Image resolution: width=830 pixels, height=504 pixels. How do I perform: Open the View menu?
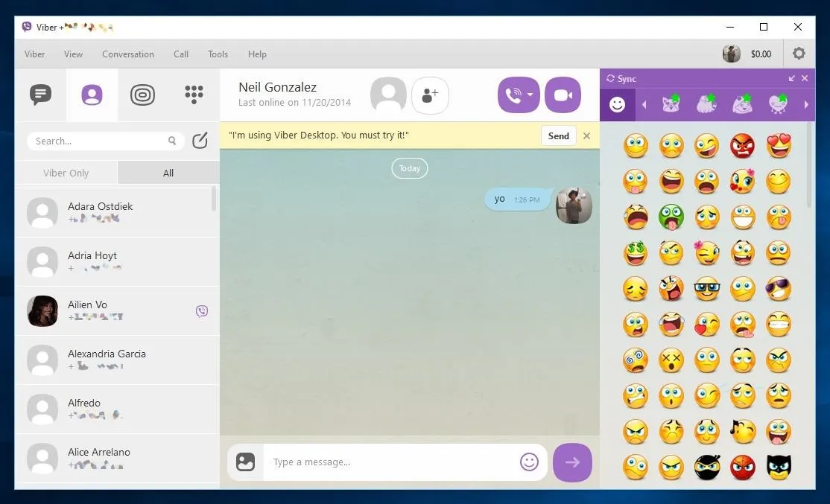tap(73, 54)
